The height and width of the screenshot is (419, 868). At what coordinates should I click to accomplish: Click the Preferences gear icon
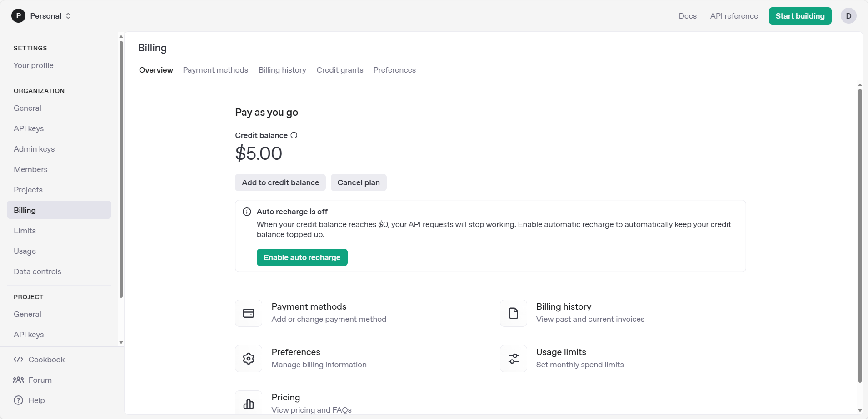(x=249, y=359)
